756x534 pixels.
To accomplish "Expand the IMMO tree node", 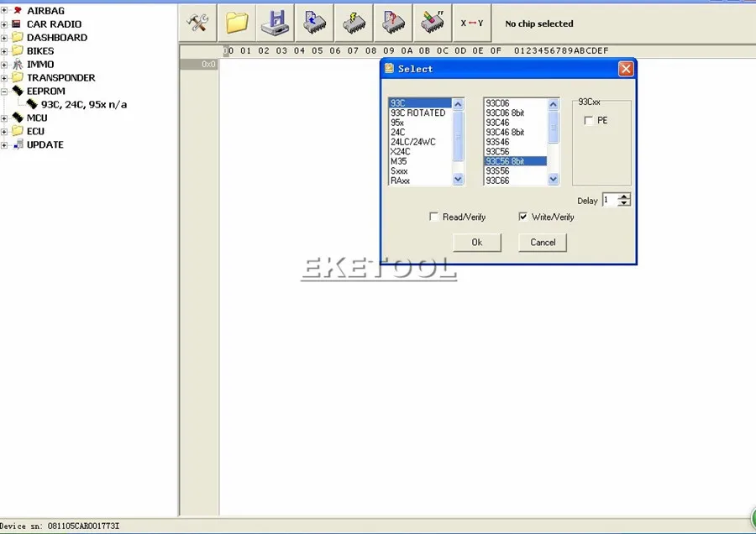I will click(4, 64).
